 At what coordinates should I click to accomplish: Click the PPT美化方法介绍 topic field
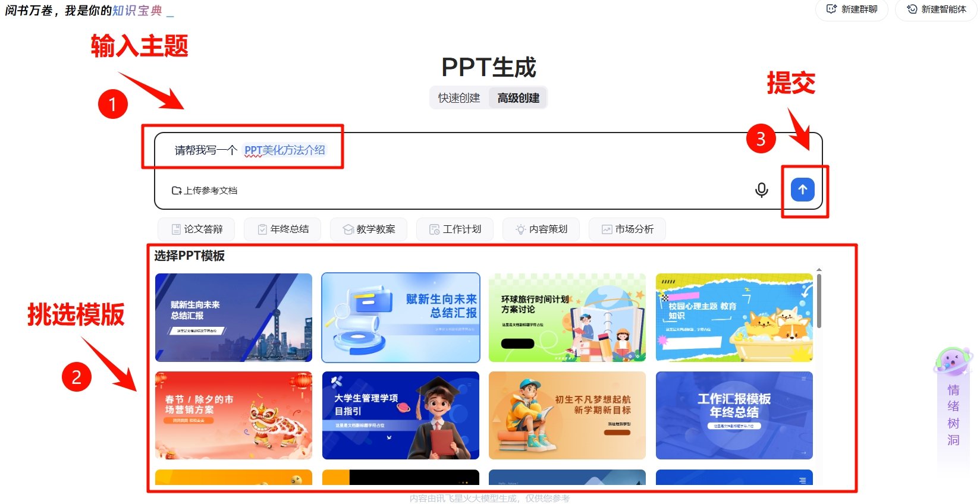(x=285, y=150)
